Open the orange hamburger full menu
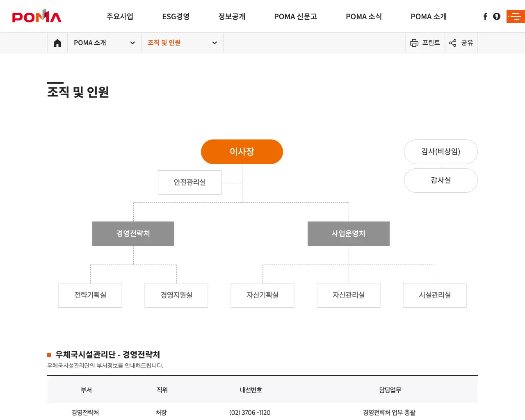Image resolution: width=525 pixels, height=420 pixels. tap(516, 16)
